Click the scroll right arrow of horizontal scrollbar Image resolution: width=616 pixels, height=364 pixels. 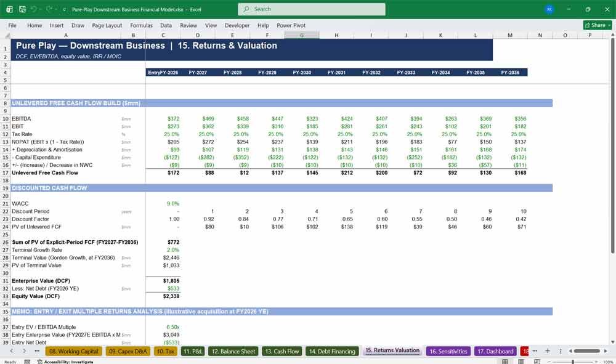[606, 351]
